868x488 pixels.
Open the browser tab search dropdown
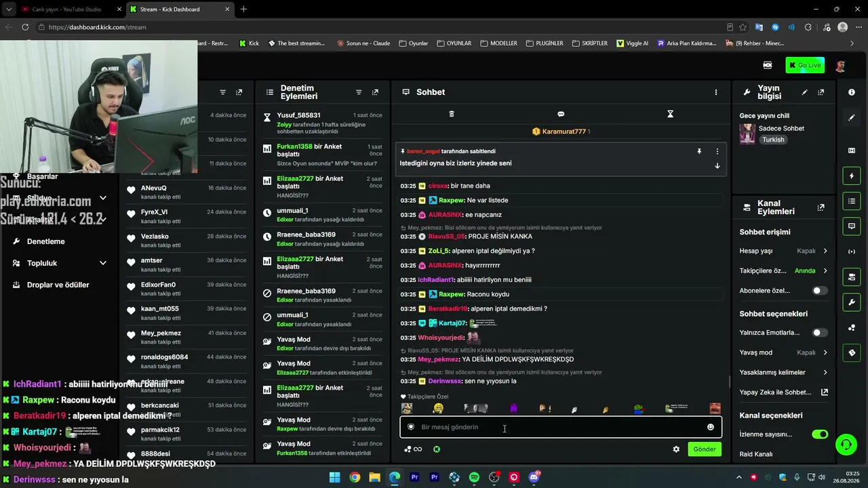[x=8, y=9]
